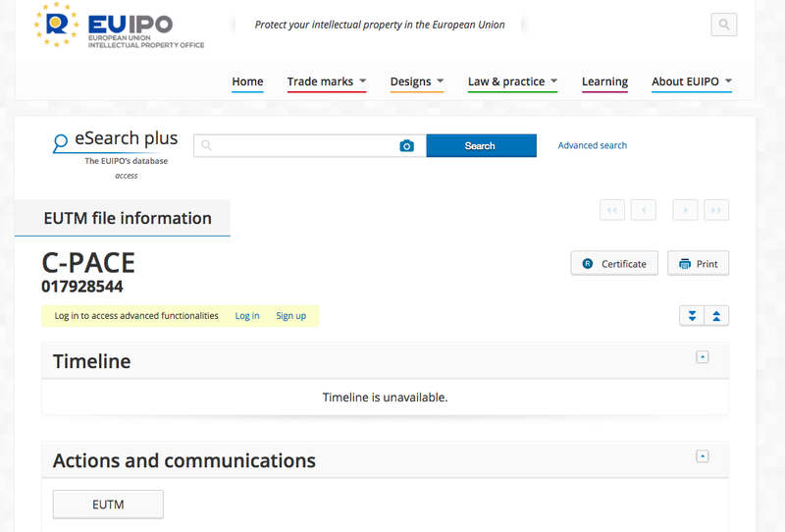Click the eSearch plus magnifier logo

point(60,142)
